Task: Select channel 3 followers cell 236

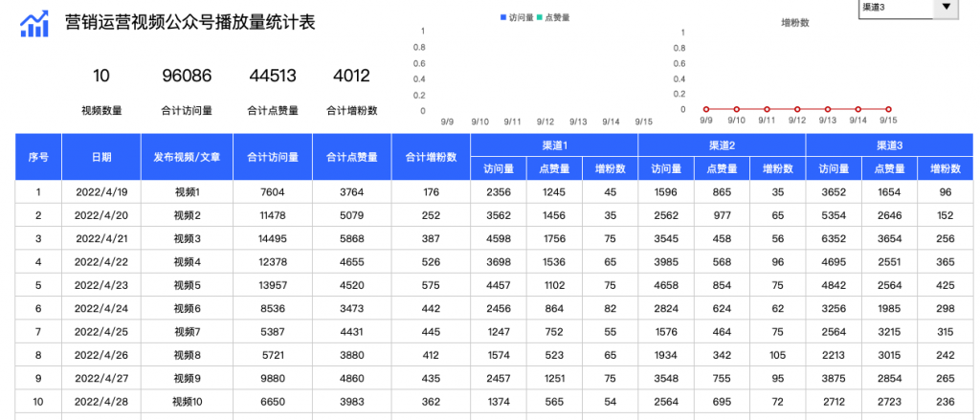Action: [946, 401]
